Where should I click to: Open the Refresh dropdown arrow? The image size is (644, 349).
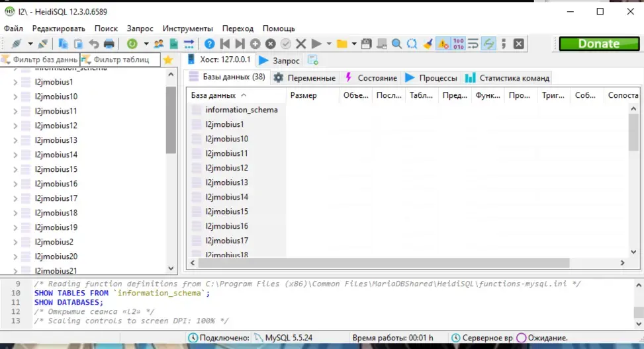(x=146, y=44)
